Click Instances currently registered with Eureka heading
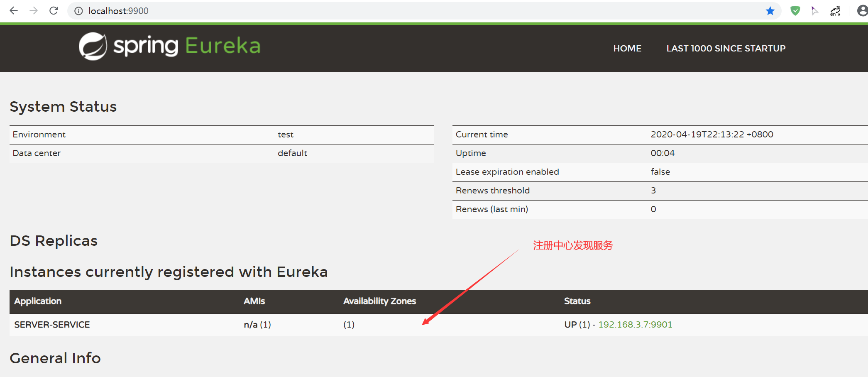This screenshot has width=868, height=377. (x=169, y=272)
